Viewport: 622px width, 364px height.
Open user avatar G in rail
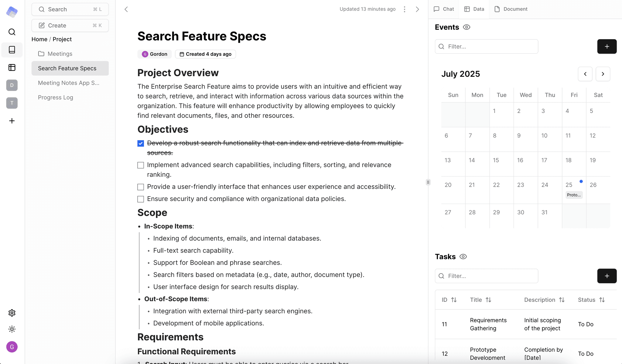click(12, 347)
